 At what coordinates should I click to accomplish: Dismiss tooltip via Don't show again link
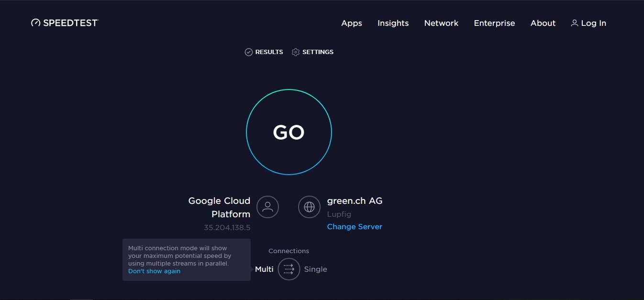point(154,271)
